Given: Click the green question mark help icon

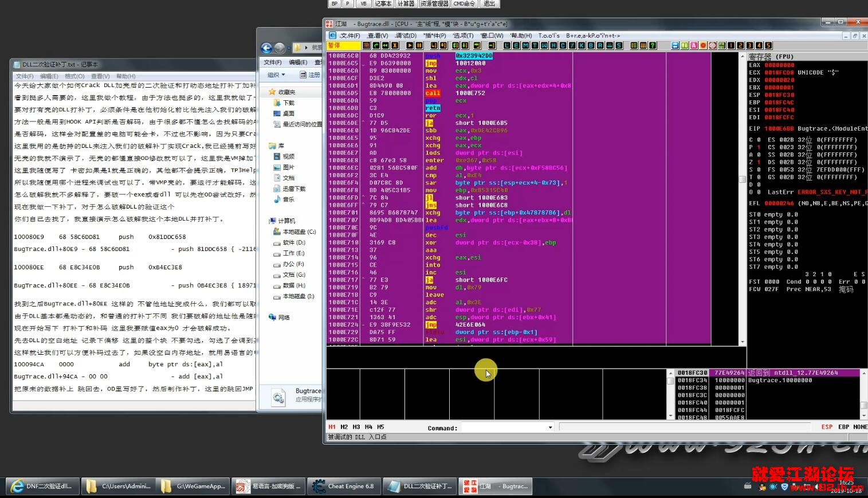Looking at the screenshot, I should tap(653, 45).
